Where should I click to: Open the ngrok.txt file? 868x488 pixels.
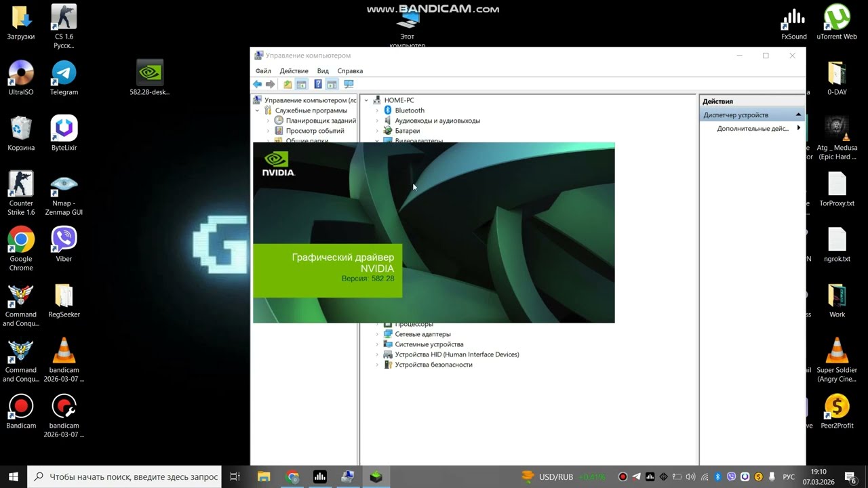(x=837, y=245)
